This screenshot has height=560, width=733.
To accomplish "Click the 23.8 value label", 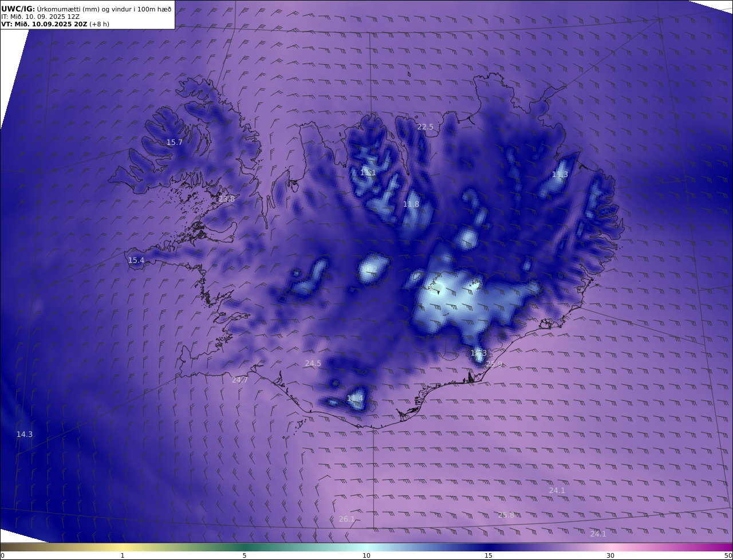I will (227, 199).
